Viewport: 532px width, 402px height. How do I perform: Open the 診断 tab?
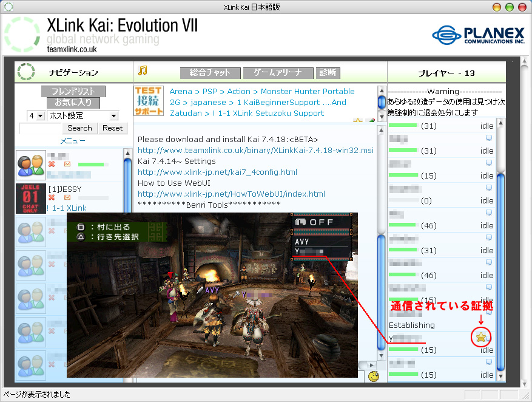tap(328, 73)
